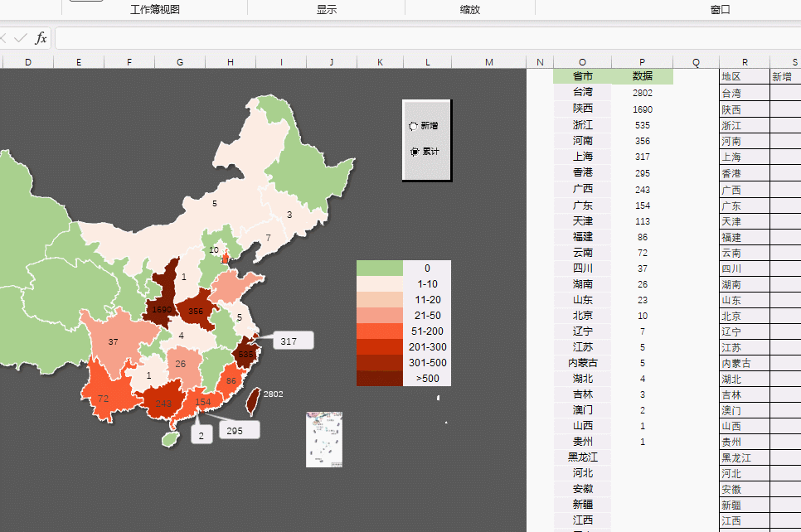Select column O header

coord(582,62)
